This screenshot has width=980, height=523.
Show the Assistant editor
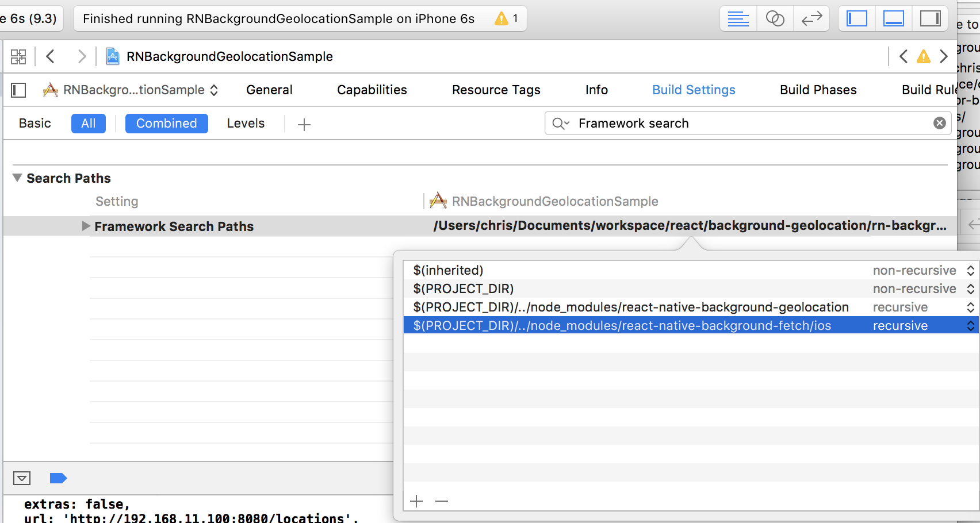click(775, 19)
